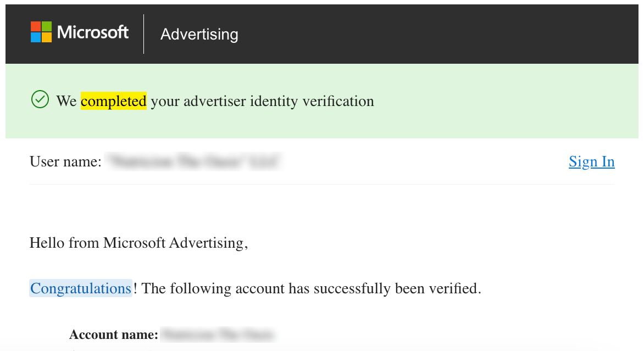Click the blurred user name value
The height and width of the screenshot is (351, 644).
(x=194, y=161)
